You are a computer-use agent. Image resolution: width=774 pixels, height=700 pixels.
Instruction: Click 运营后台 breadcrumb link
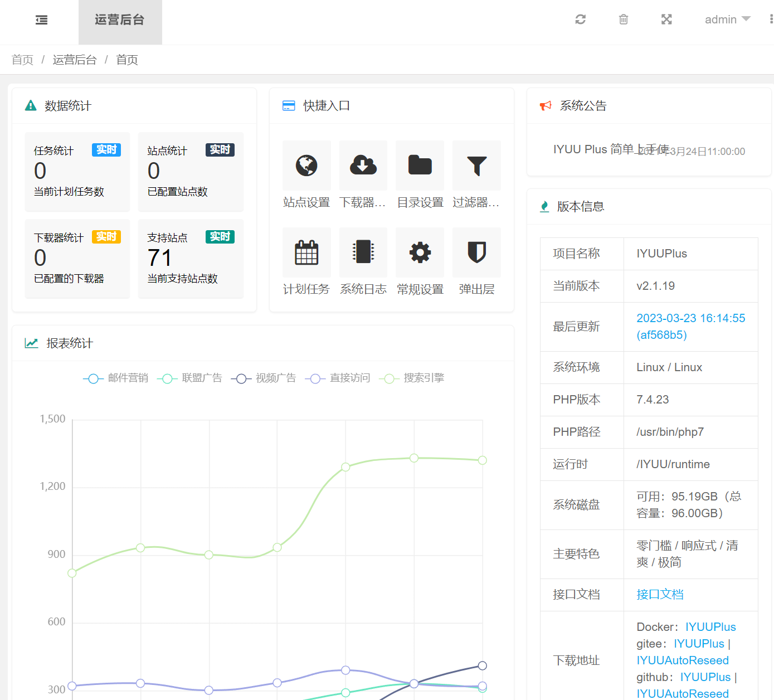pos(75,60)
